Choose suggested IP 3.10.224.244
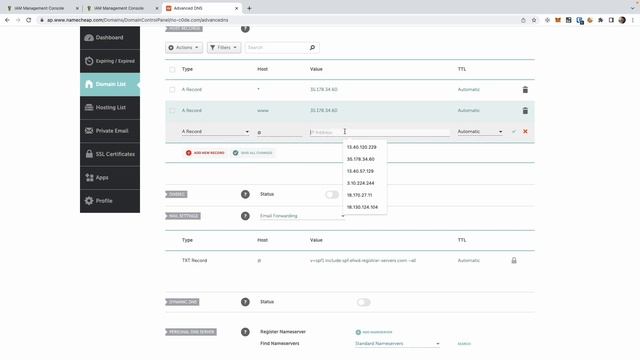 click(360, 183)
